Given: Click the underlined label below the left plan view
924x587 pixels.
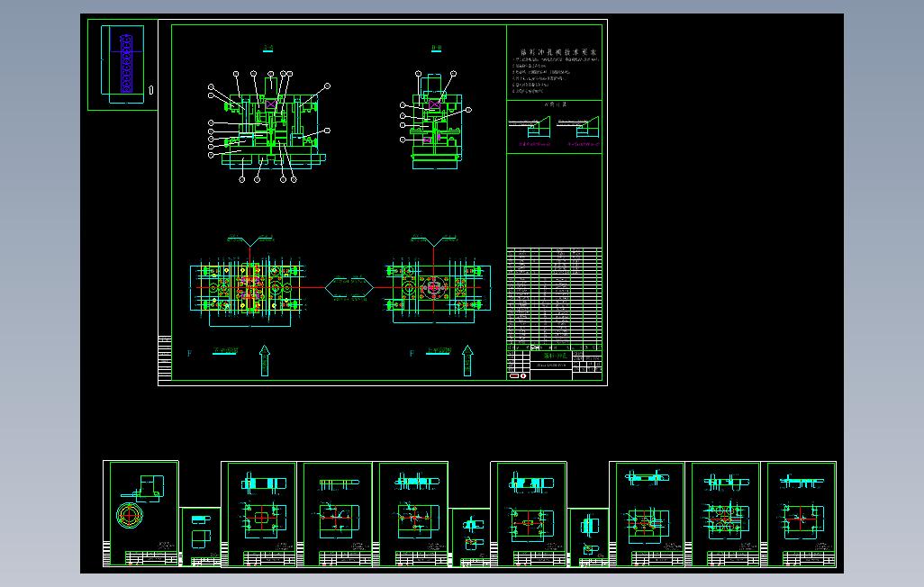Looking at the screenshot, I should 224,351.
